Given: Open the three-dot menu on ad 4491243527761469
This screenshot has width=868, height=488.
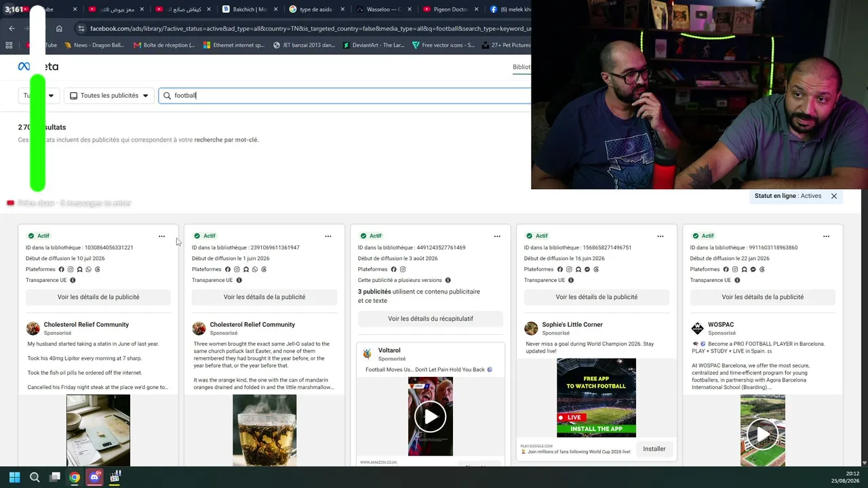Looking at the screenshot, I should pos(497,236).
